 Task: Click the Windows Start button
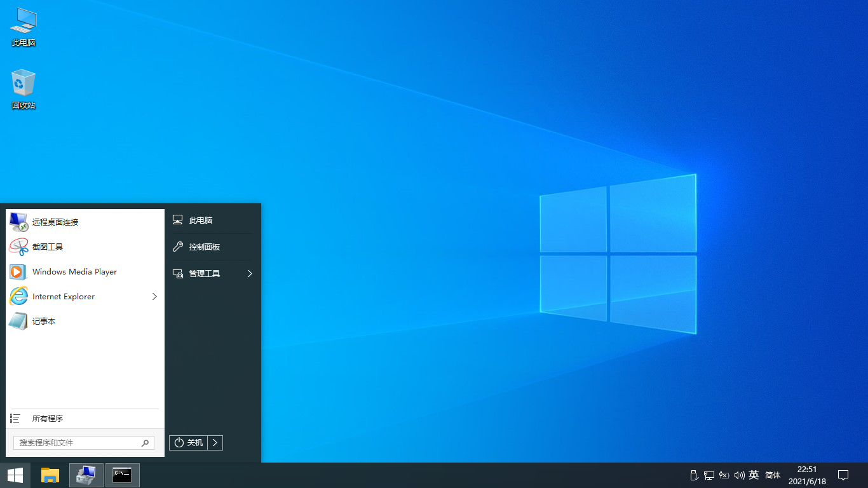(15, 475)
